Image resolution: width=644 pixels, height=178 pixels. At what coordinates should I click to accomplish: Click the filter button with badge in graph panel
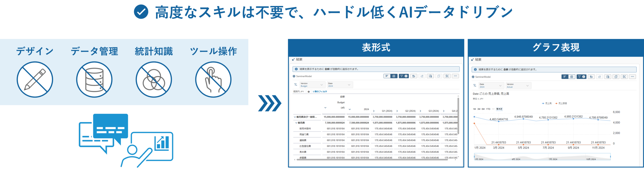coord(581,77)
